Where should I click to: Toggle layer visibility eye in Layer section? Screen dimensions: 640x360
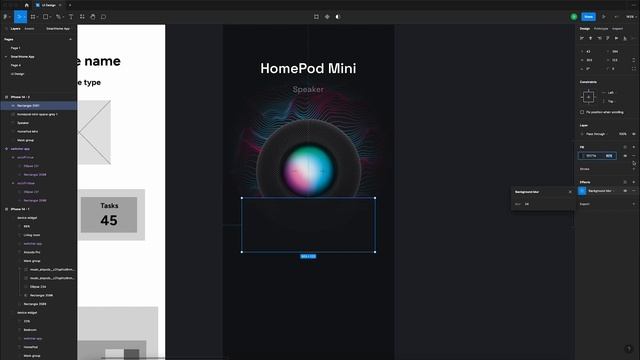tap(633, 134)
